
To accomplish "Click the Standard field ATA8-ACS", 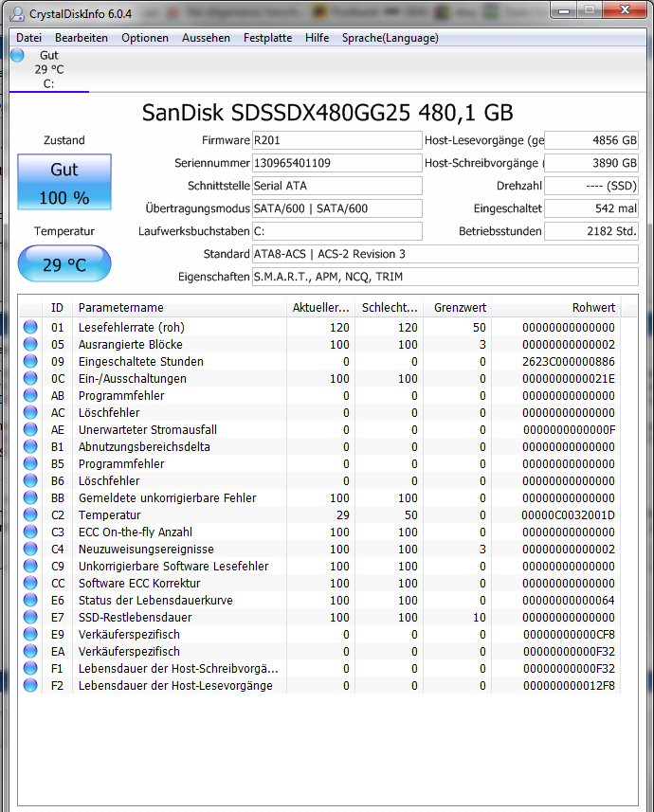I will [445, 254].
